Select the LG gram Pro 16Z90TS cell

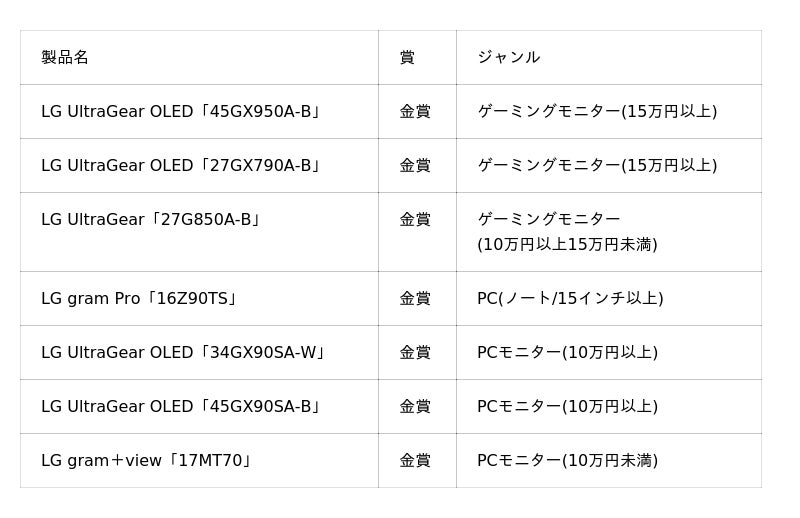tap(139, 298)
